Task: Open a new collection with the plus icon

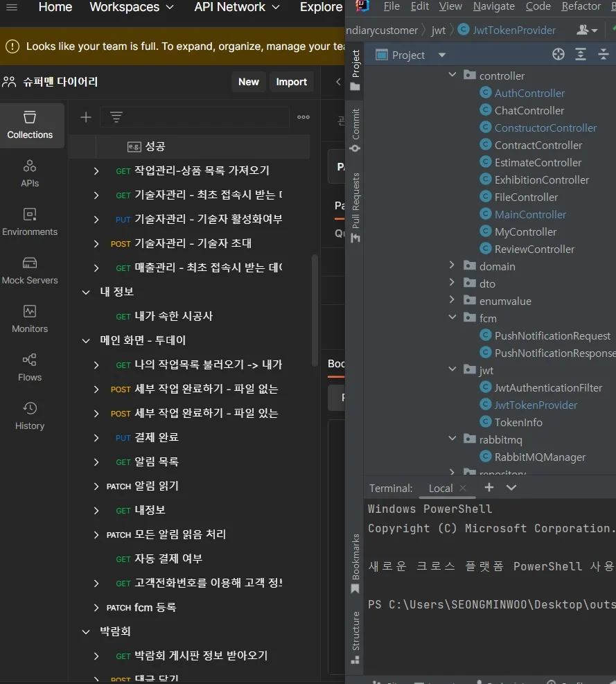Action: point(85,117)
